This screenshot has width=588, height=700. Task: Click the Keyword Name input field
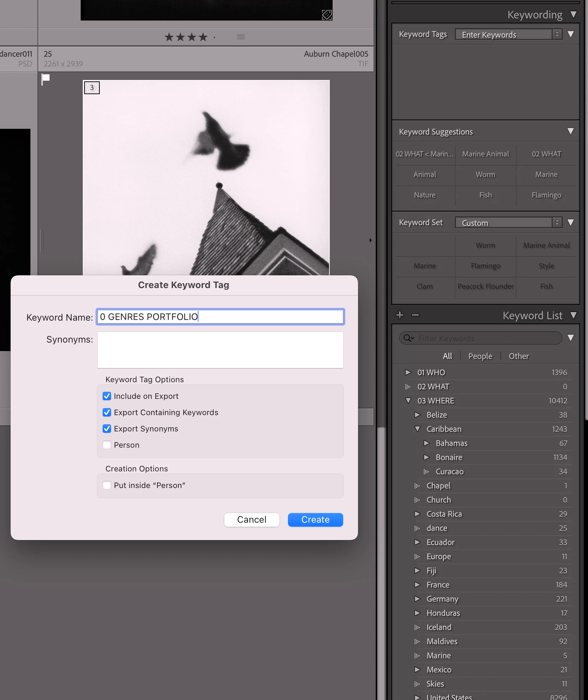[220, 317]
